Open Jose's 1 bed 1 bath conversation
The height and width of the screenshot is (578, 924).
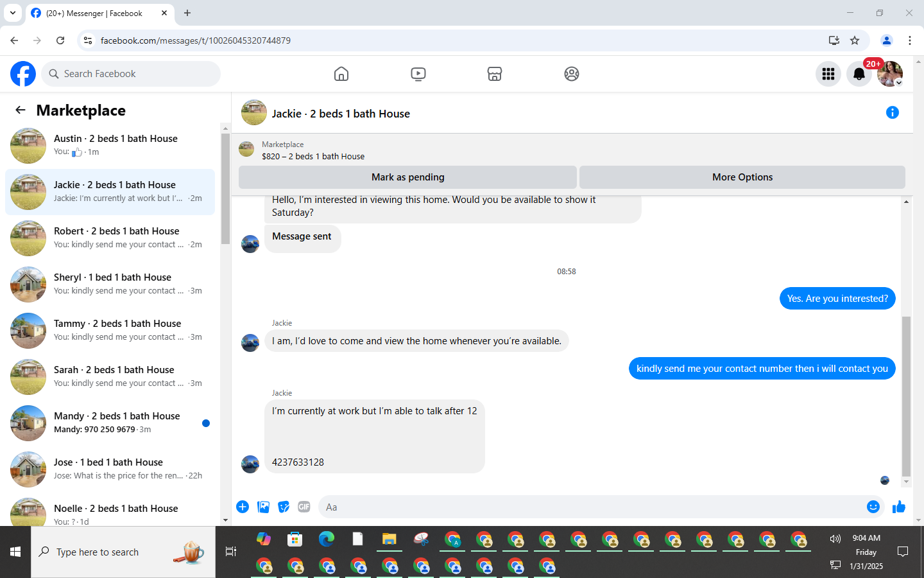pyautogui.click(x=110, y=469)
